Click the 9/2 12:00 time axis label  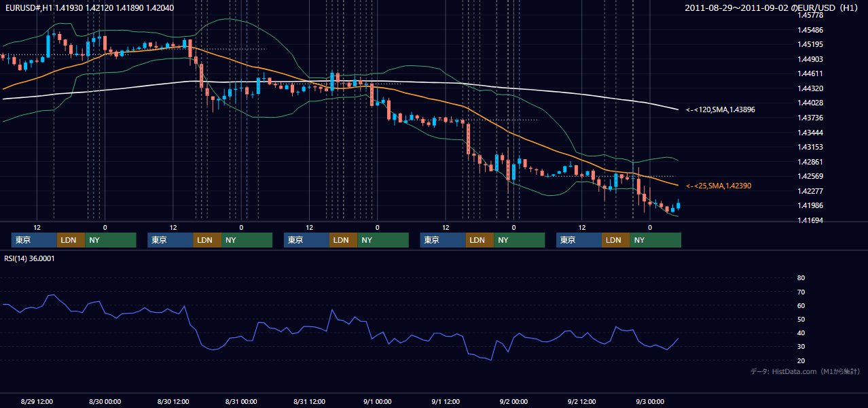(581, 402)
